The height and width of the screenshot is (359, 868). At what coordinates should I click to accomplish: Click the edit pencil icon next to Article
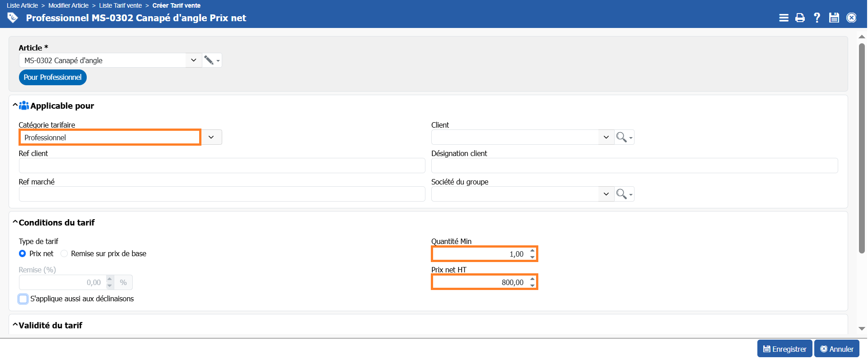(209, 60)
